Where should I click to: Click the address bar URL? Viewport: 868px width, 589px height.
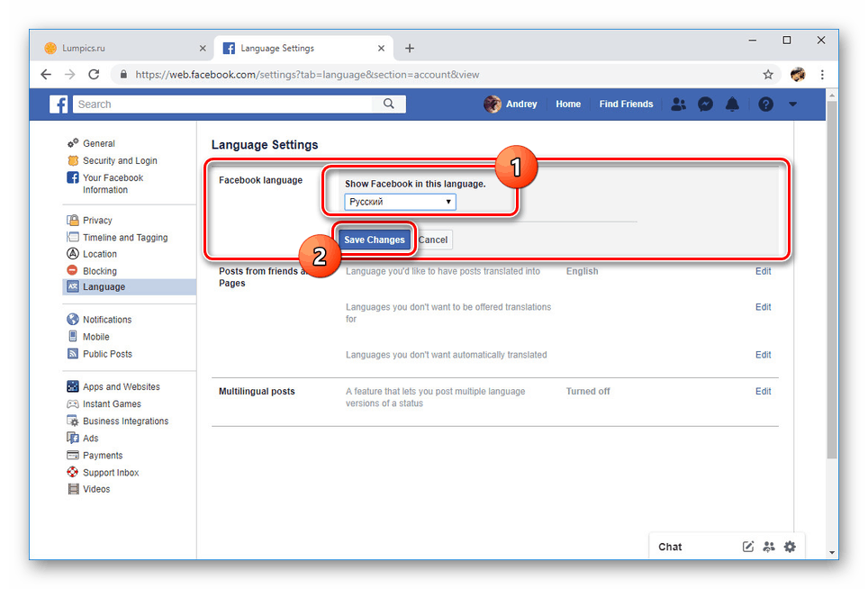point(307,74)
